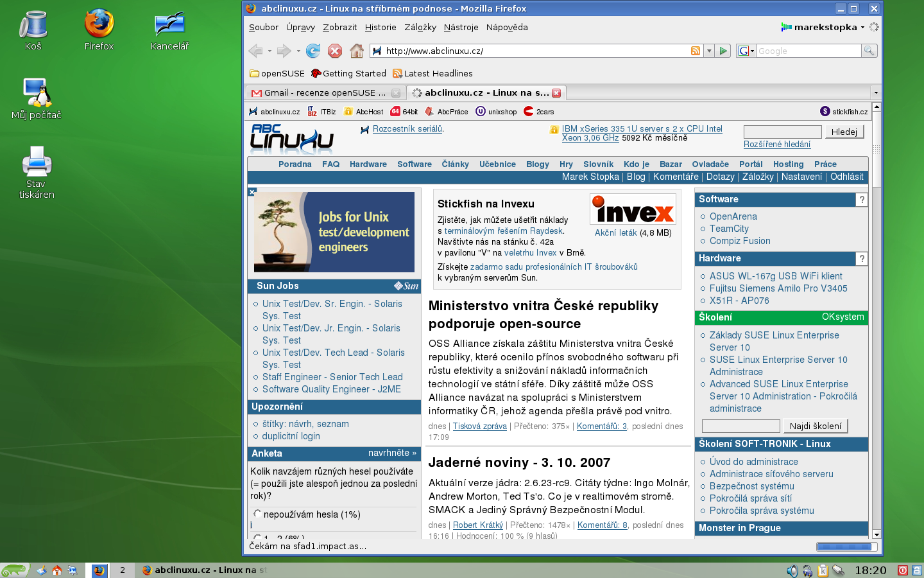This screenshot has width=924, height=578.
Task: Open the stickfish.cz bookmark
Action: coord(844,112)
